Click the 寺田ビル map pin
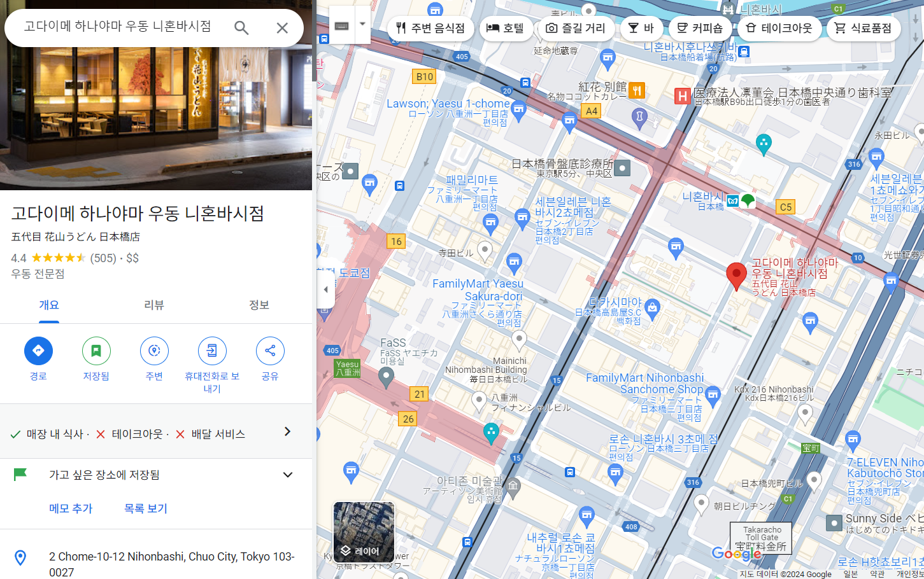The image size is (924, 579). [x=485, y=251]
